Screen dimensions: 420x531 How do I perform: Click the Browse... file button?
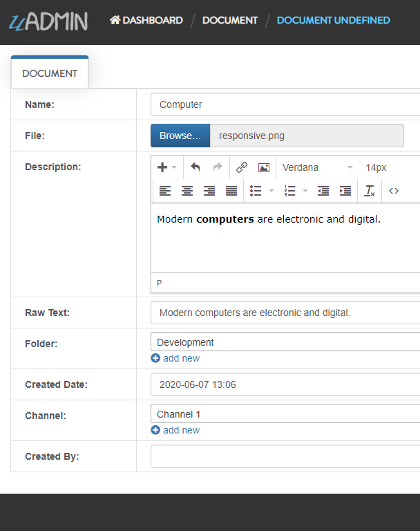(x=180, y=136)
